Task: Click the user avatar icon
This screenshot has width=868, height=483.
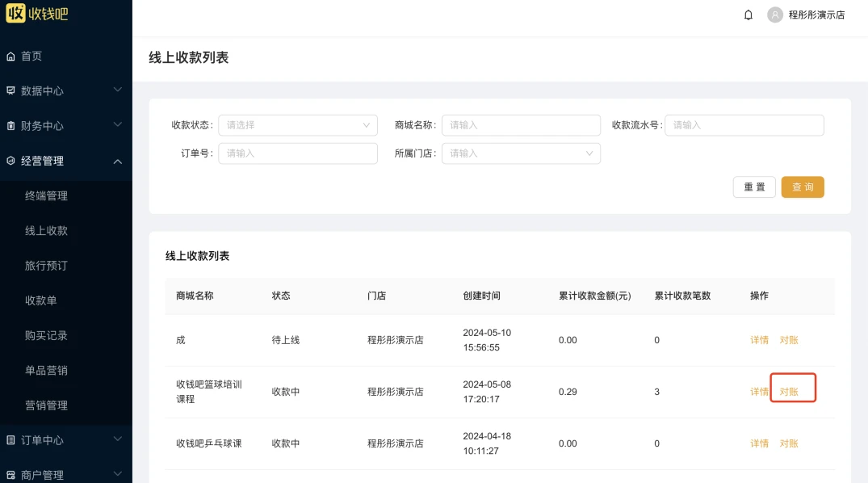Action: [775, 15]
